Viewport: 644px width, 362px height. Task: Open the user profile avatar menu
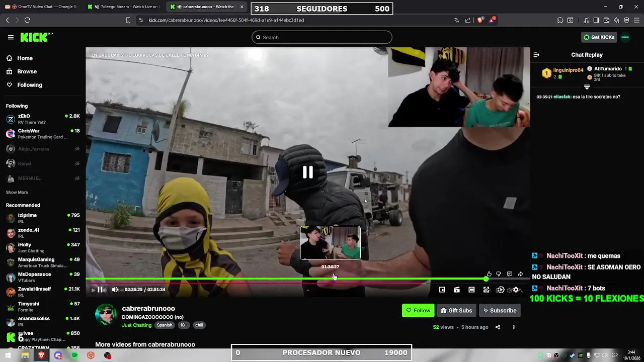click(x=625, y=37)
